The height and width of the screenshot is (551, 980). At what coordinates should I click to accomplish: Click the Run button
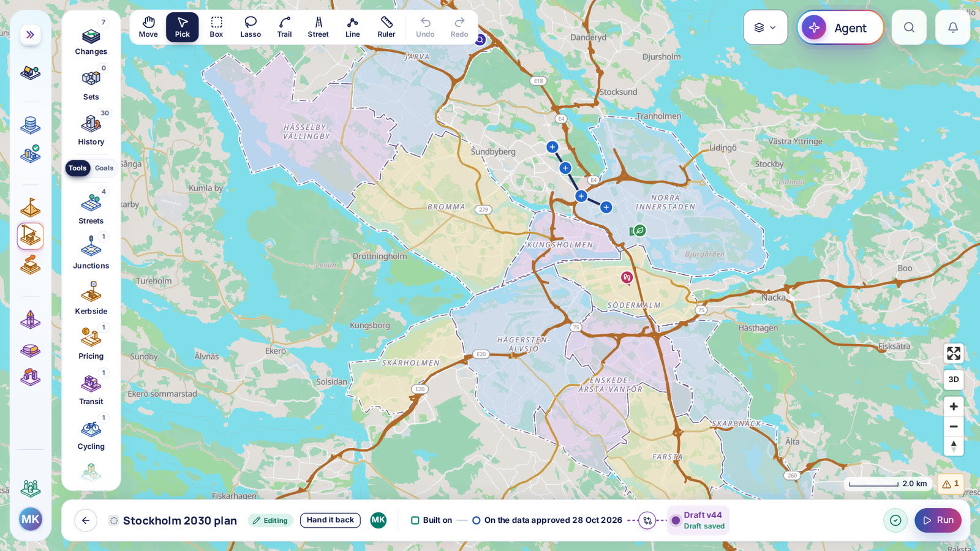(938, 520)
